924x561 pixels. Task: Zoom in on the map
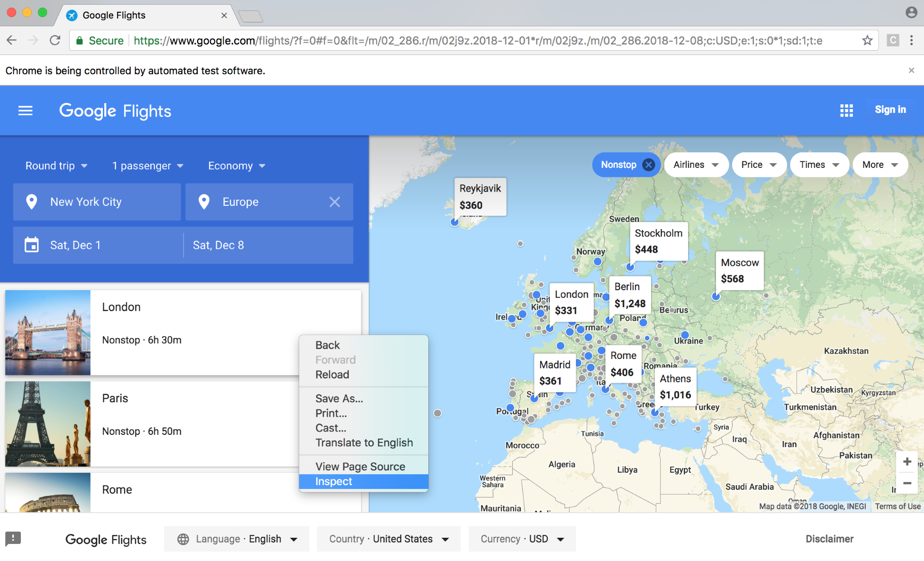tap(907, 461)
